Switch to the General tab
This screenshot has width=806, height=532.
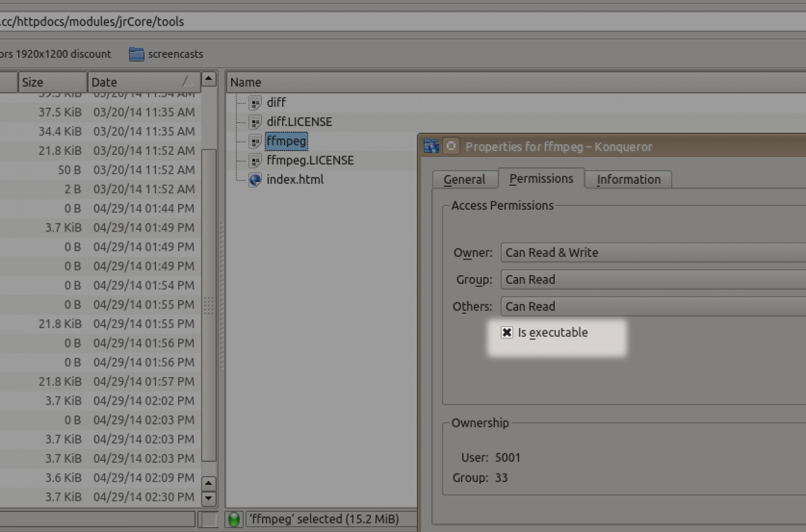coord(464,179)
